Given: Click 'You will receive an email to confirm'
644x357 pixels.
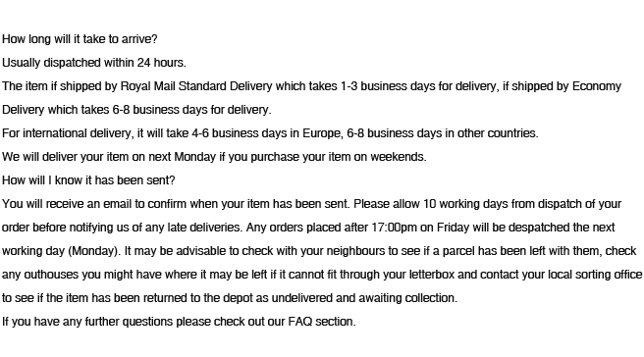Looking at the screenshot, I should coord(94,204).
